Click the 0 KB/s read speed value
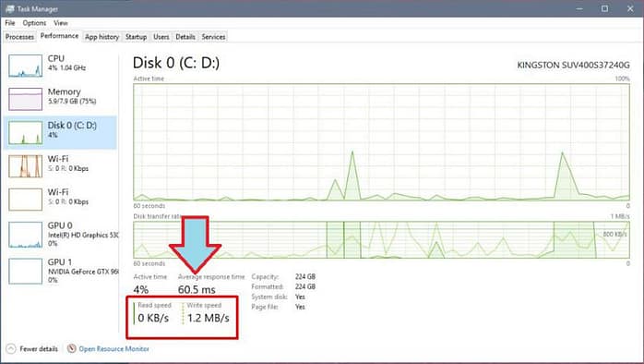The width and height of the screenshot is (644, 364). pos(153,318)
